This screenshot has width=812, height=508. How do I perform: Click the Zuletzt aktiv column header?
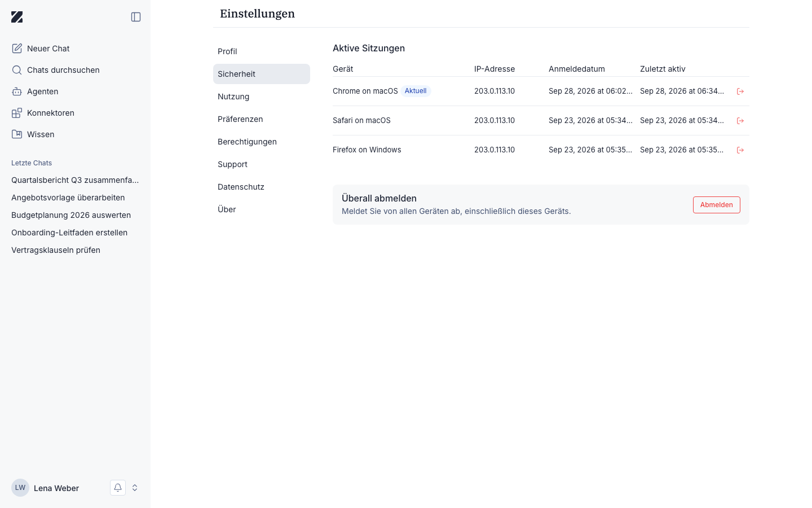pos(663,69)
